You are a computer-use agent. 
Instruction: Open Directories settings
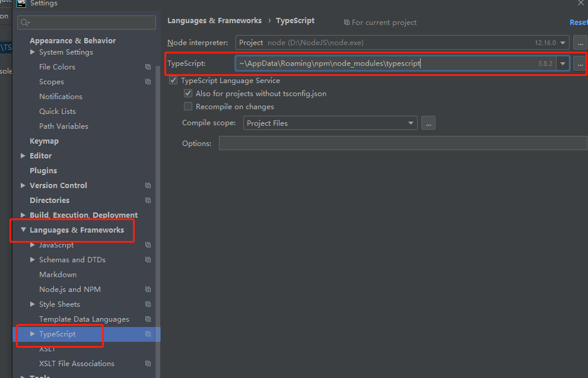coord(49,200)
